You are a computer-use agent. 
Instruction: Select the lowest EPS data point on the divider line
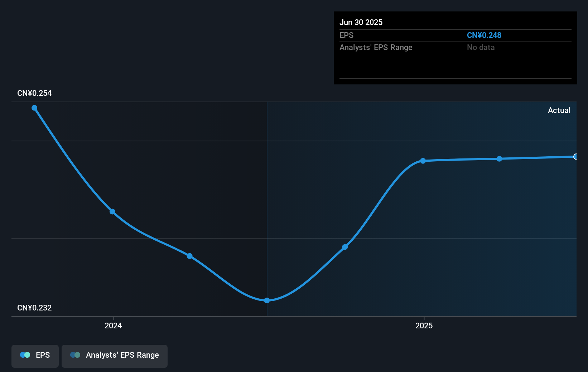coord(267,300)
